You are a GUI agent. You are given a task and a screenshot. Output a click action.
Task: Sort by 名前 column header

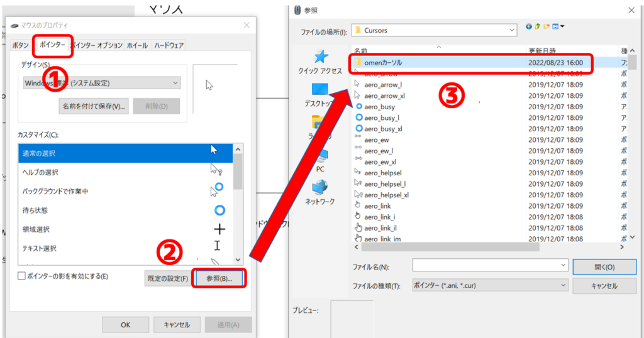coord(361,51)
